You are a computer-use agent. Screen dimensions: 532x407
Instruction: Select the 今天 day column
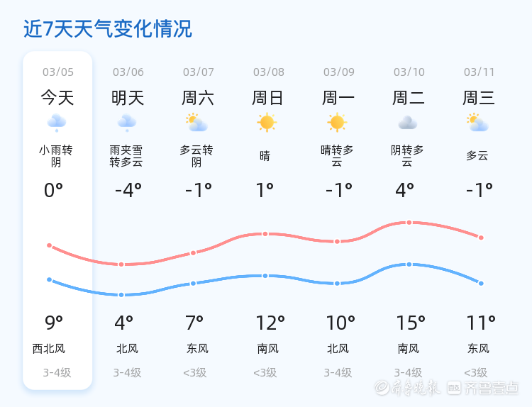coord(57,98)
